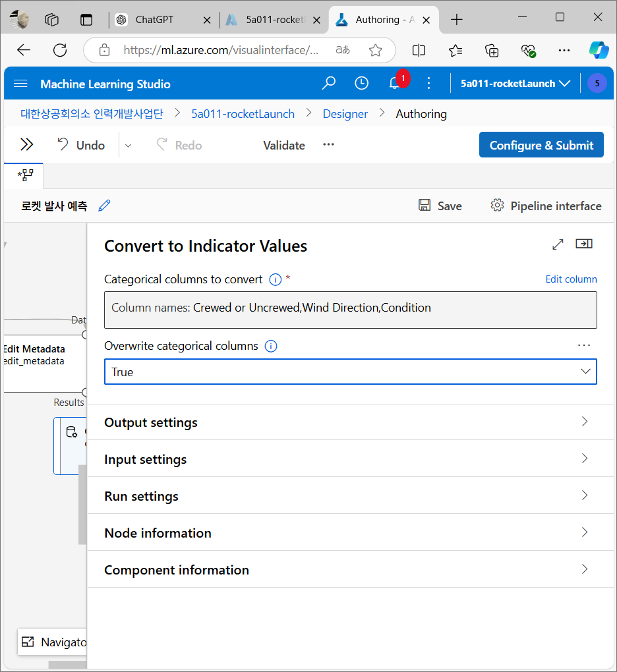
Task: Click the Column names selection box
Action: click(x=351, y=310)
